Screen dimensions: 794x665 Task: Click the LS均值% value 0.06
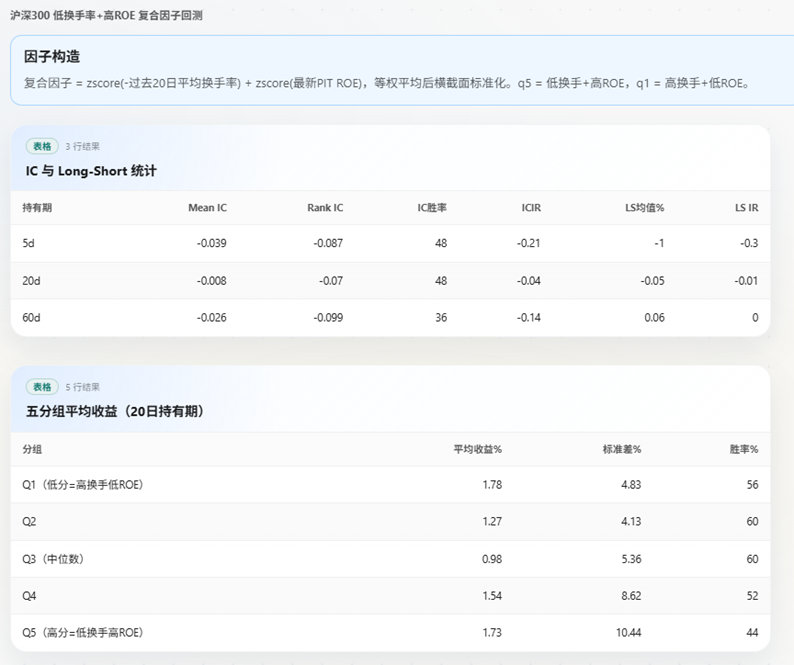(654, 318)
